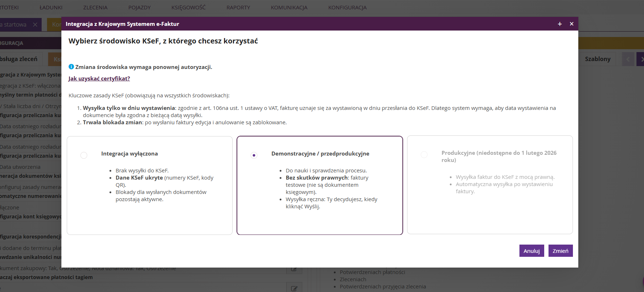Click 'Zmiana środowiska wymaga ponownej autoryzacji' text
Image resolution: width=644 pixels, height=292 pixels.
(144, 67)
